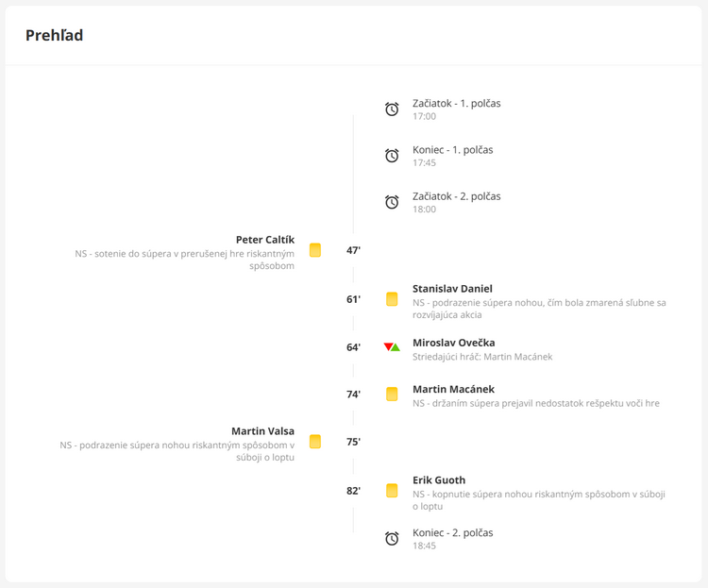Select player name Martin Valsa

click(x=262, y=431)
